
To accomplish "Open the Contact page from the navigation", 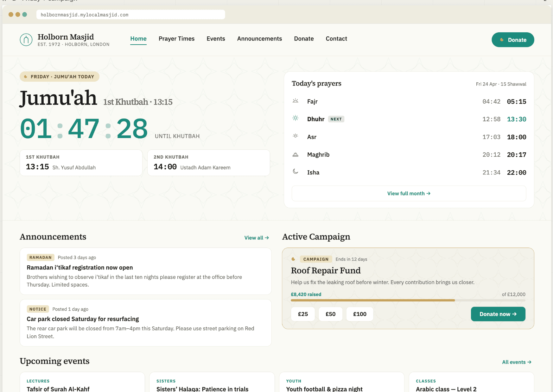I will point(336,39).
